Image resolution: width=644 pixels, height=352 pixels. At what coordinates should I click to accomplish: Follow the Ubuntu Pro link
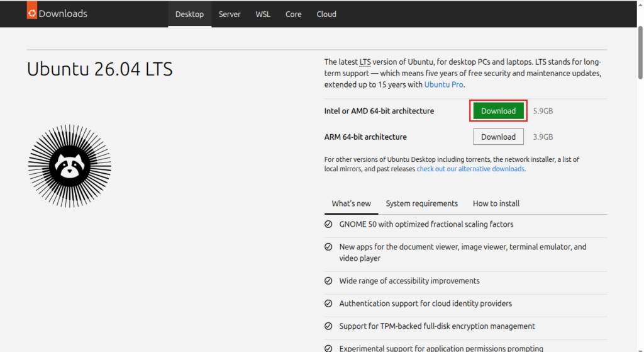443,84
